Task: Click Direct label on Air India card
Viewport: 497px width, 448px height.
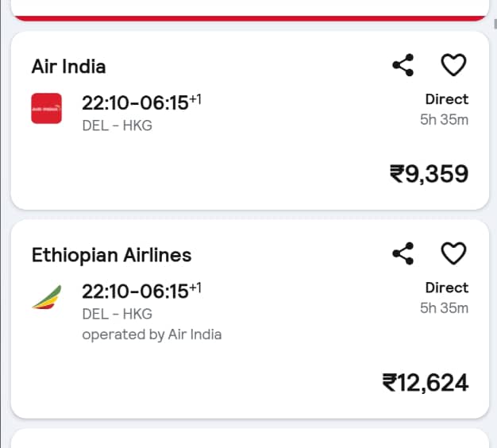Action: point(447,99)
